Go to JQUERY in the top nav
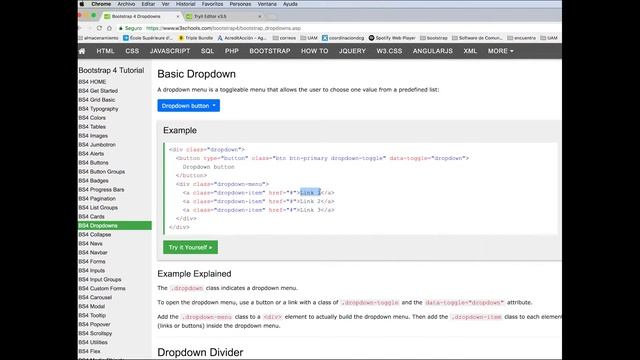Viewport: 640px width, 360px height. point(352,51)
